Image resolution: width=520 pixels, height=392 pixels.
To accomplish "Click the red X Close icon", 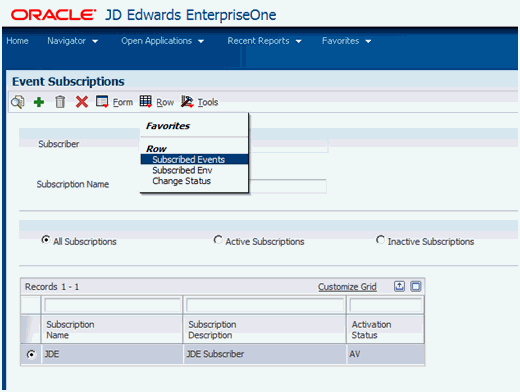I will pos(82,102).
